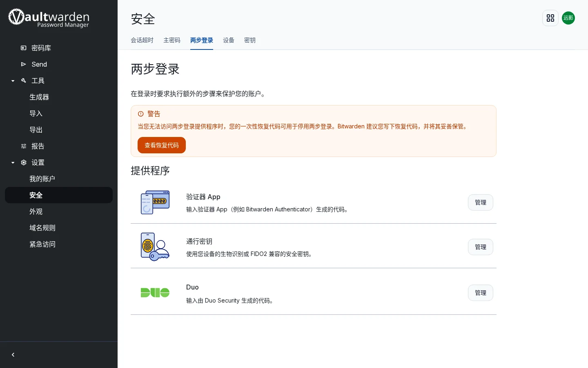Switch to the 密钥 tab
This screenshot has height=368, width=588.
[x=250, y=40]
